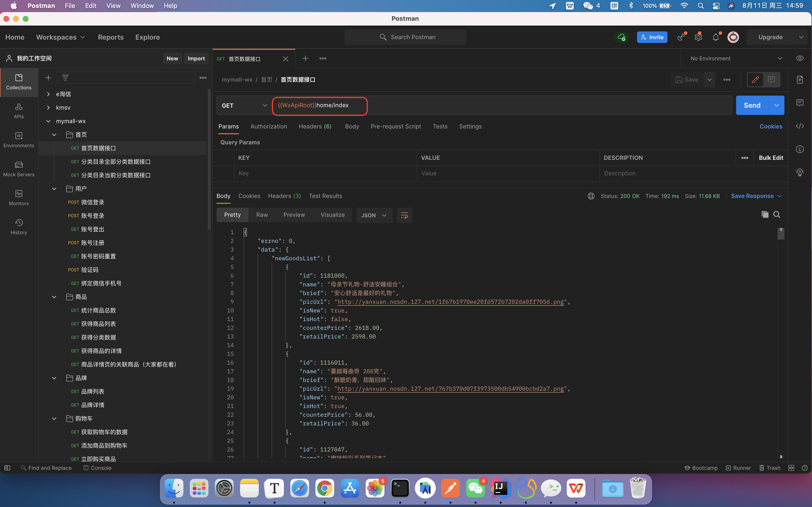This screenshot has width=812, height=507.
Task: Click the response wrap lines icon
Action: [404, 215]
